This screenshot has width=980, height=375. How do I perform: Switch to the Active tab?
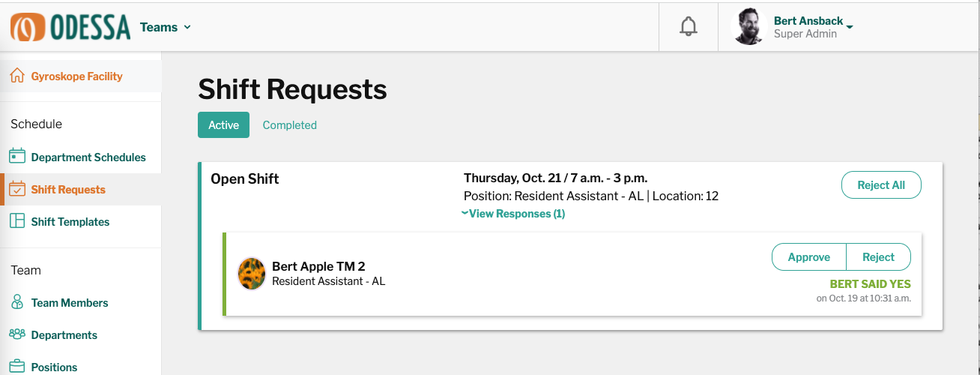[x=223, y=125]
